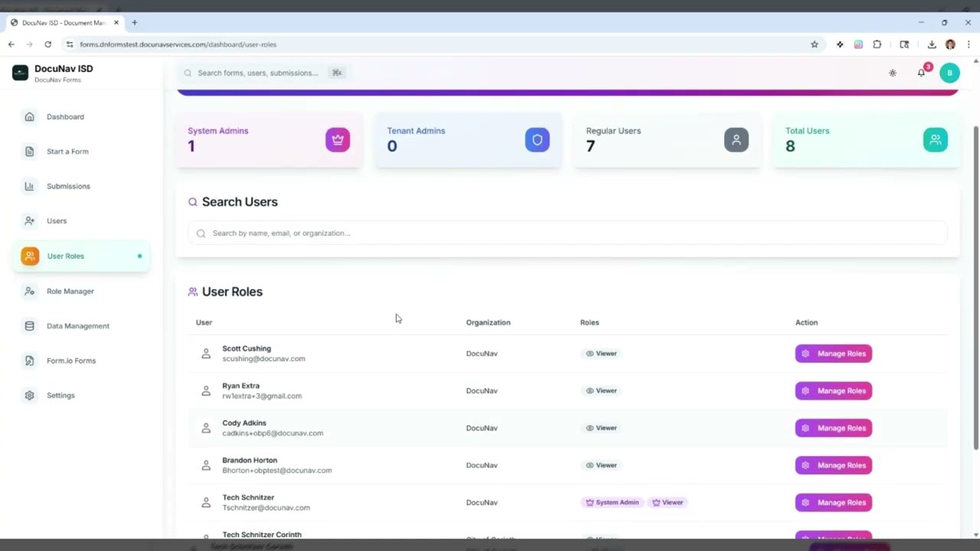Open the Users sidebar item

click(x=80, y=220)
